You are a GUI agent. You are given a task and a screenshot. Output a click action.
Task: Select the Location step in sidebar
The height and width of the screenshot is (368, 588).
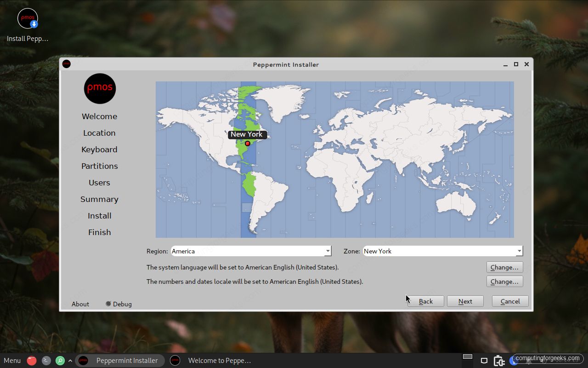100,133
